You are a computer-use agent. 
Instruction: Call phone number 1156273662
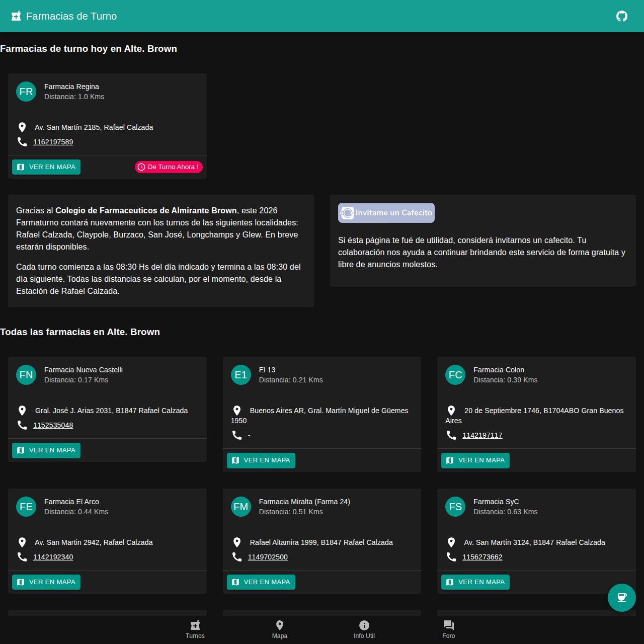click(x=482, y=557)
